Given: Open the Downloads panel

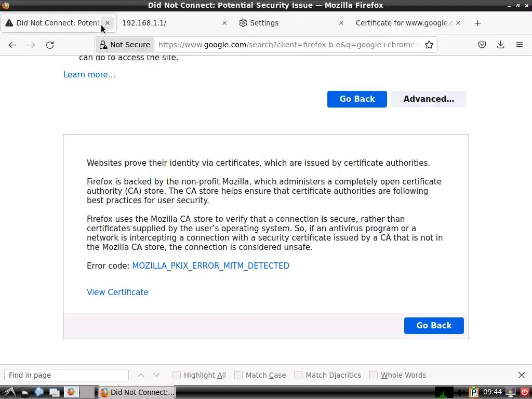Looking at the screenshot, I should (500, 45).
